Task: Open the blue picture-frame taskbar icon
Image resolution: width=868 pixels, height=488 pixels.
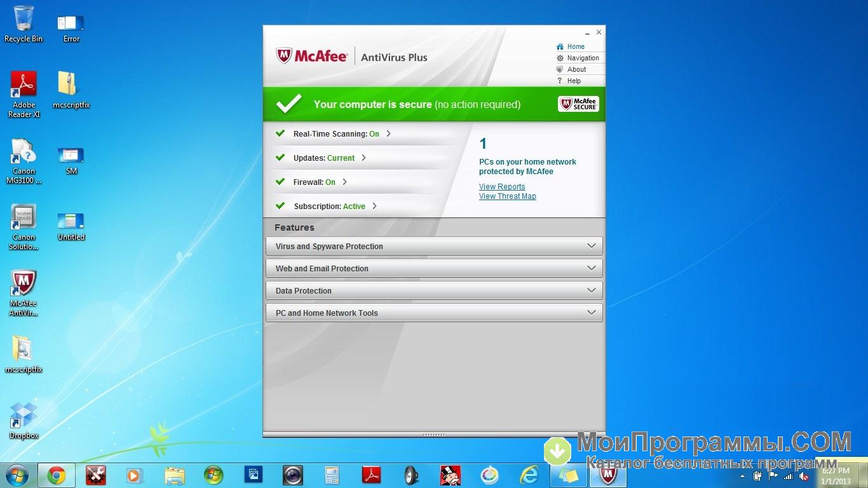Action: click(x=253, y=475)
